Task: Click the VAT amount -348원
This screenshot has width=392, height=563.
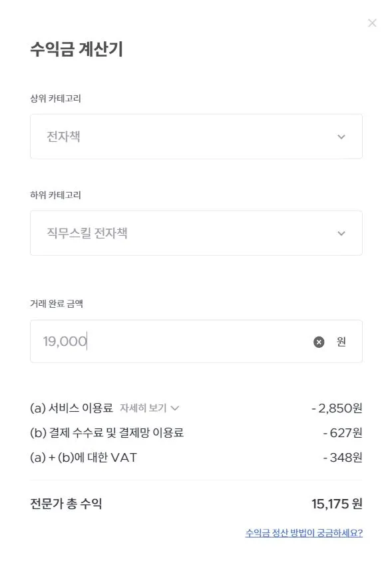Action: (343, 459)
